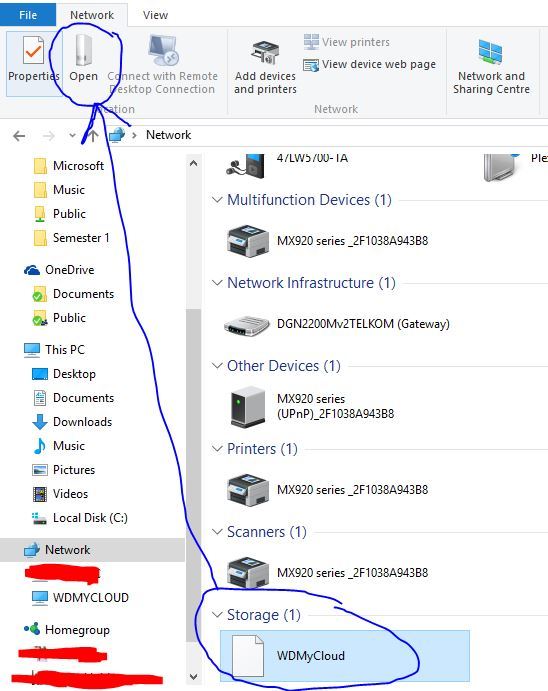Open the OneDrive Public folder
The width and height of the screenshot is (548, 691).
(x=59, y=318)
